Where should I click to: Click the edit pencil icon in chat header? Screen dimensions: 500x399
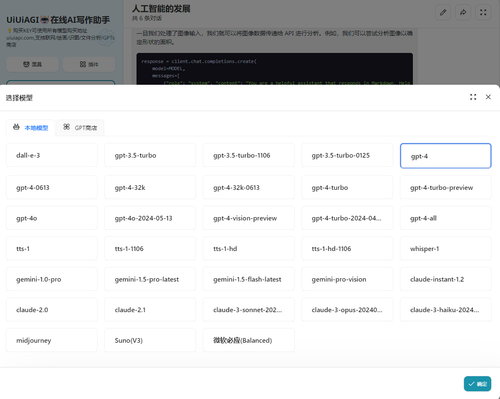[443, 13]
